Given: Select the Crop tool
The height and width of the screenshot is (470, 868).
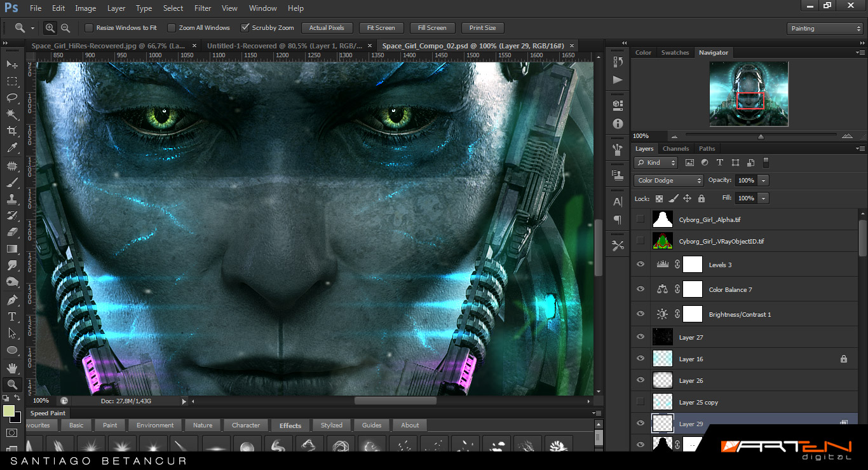Looking at the screenshot, I should pos(12,131).
